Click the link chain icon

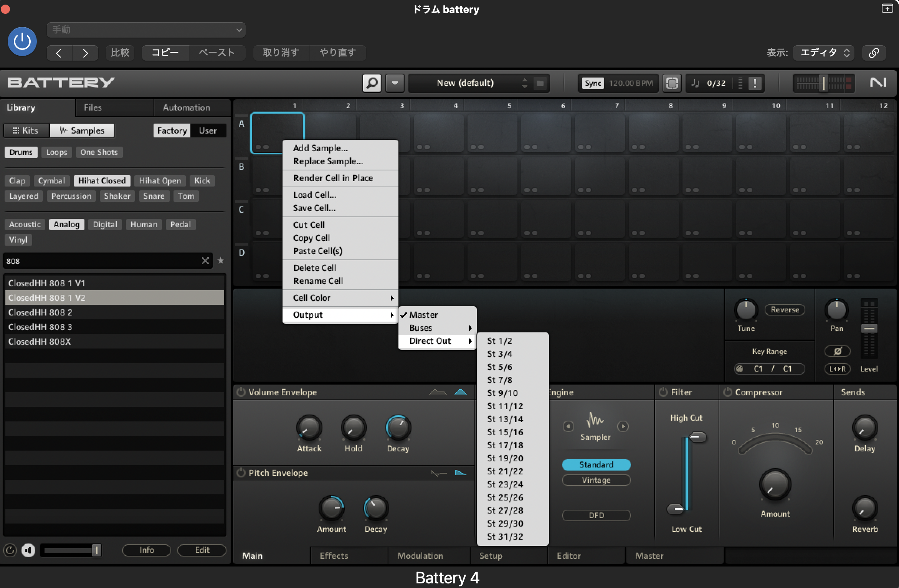[x=874, y=53]
